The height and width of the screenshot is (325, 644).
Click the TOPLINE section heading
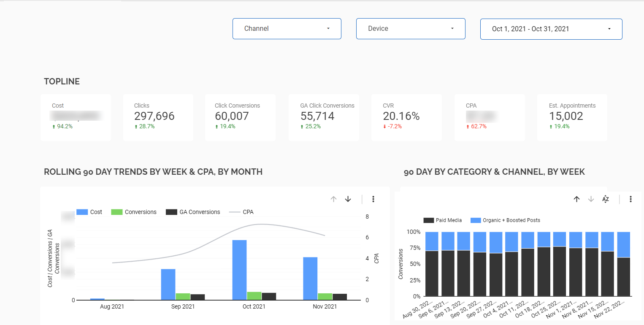tap(62, 82)
